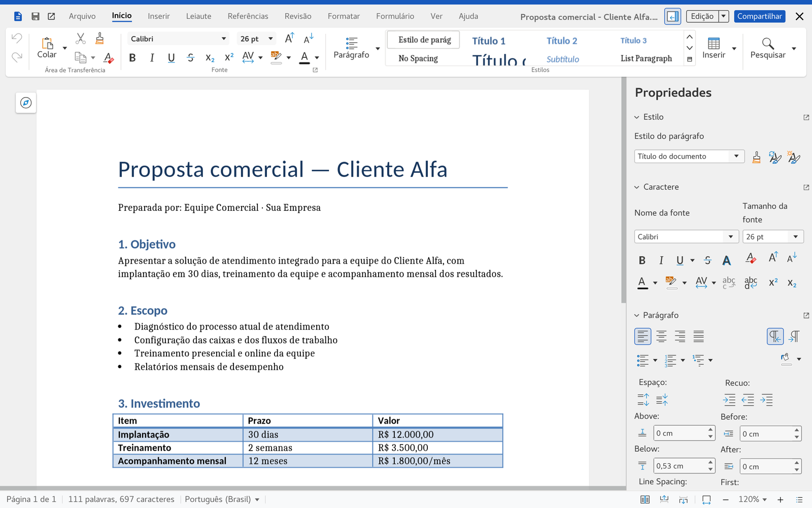Toggle italic in the ribbon

(152, 57)
